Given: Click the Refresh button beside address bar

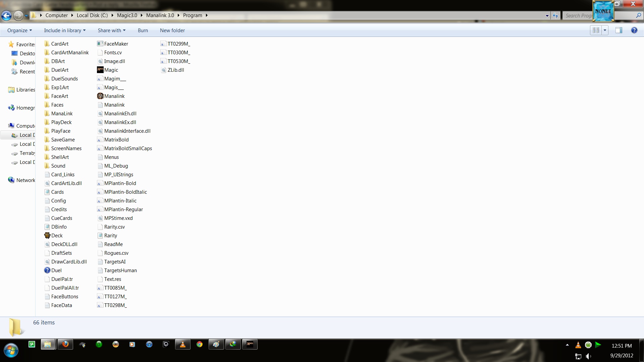Looking at the screenshot, I should tap(555, 15).
